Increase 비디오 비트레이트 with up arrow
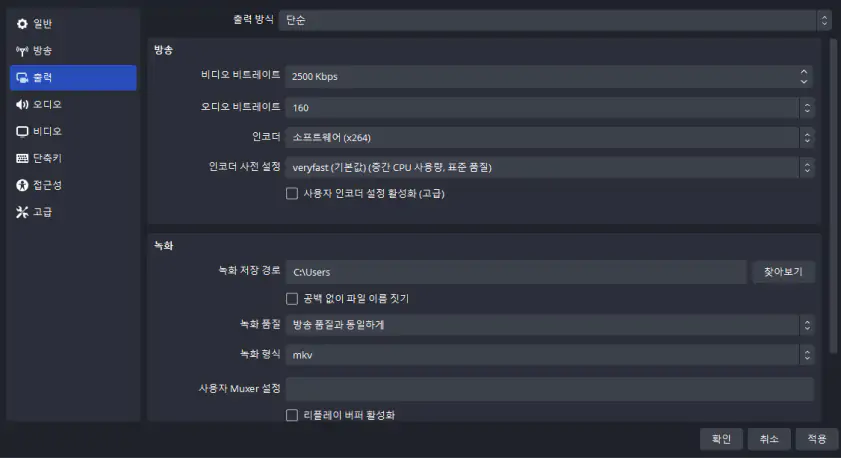The image size is (841, 458). pos(803,71)
